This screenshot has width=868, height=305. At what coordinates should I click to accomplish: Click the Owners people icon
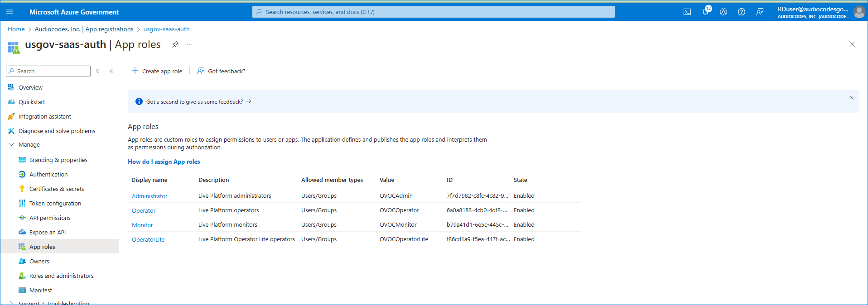22,261
